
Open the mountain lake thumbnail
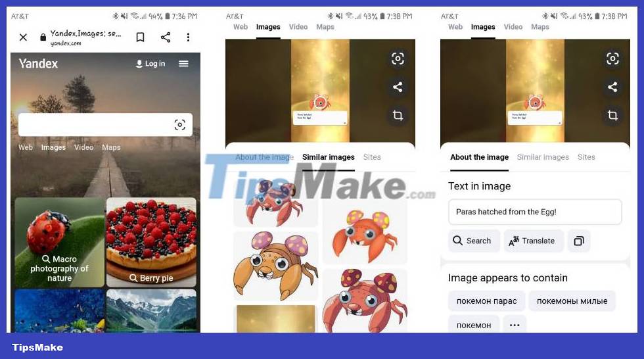pos(151,311)
